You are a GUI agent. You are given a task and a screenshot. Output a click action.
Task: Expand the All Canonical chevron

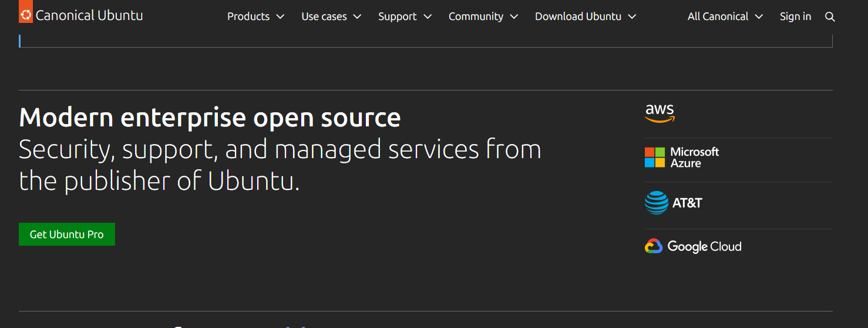[x=759, y=17]
